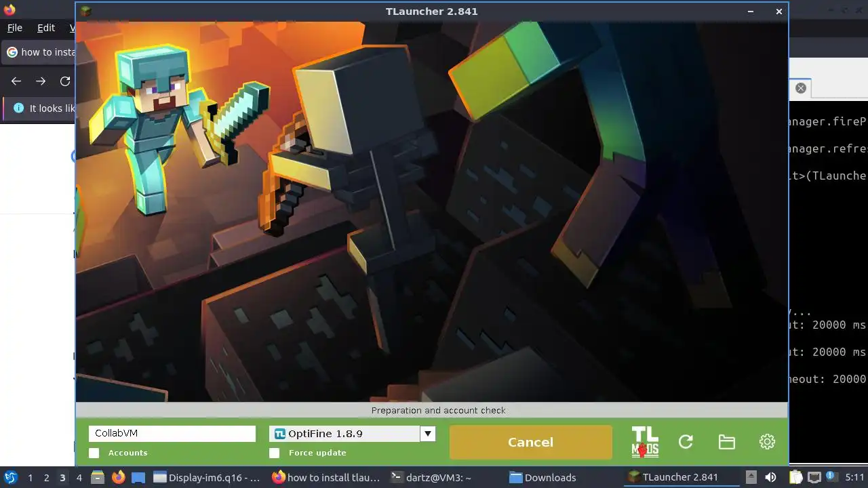Open TLauncher settings gear
This screenshot has height=488, width=868.
(767, 442)
